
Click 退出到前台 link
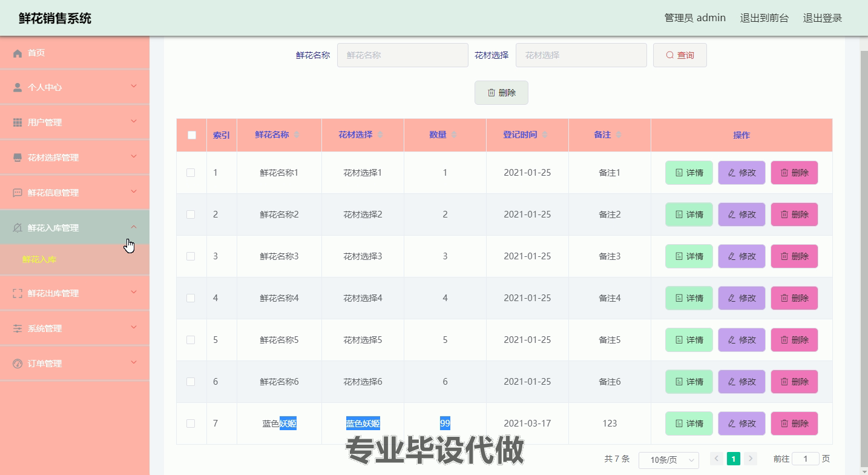click(764, 18)
